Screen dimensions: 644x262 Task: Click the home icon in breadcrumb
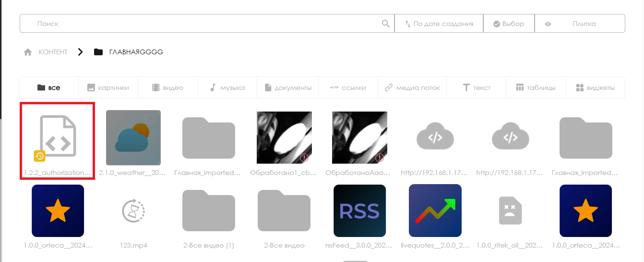[28, 52]
